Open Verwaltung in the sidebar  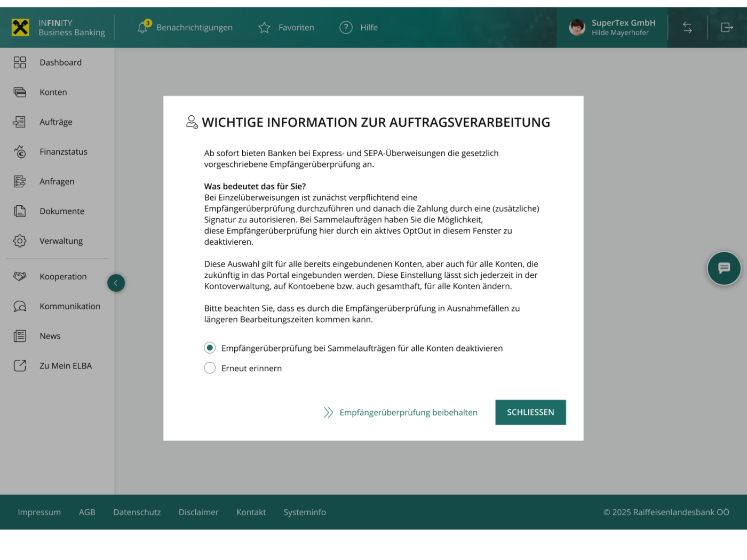61,241
